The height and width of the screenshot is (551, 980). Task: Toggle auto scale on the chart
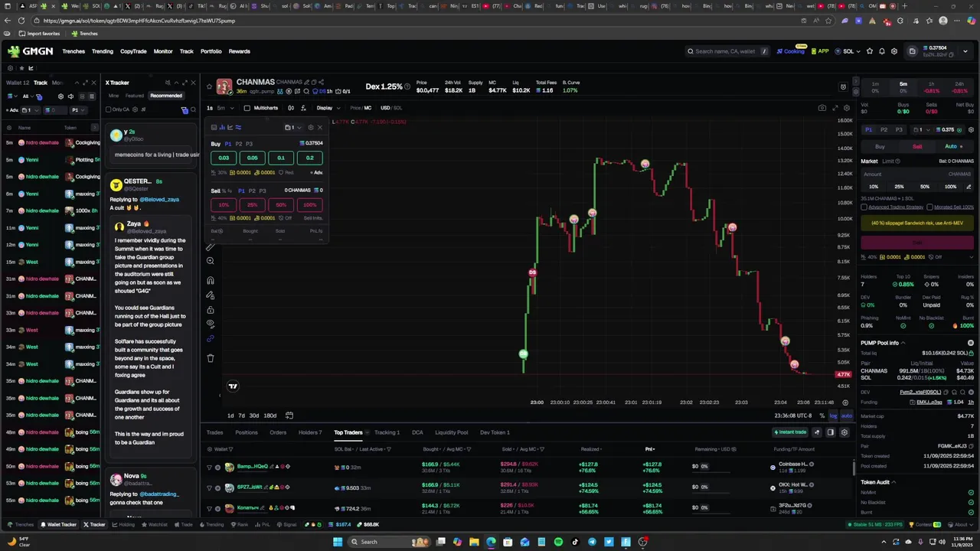point(846,416)
